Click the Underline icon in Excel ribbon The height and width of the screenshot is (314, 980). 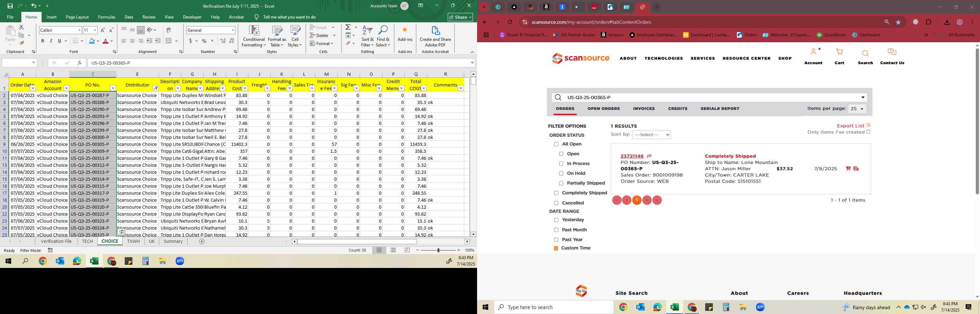point(59,41)
